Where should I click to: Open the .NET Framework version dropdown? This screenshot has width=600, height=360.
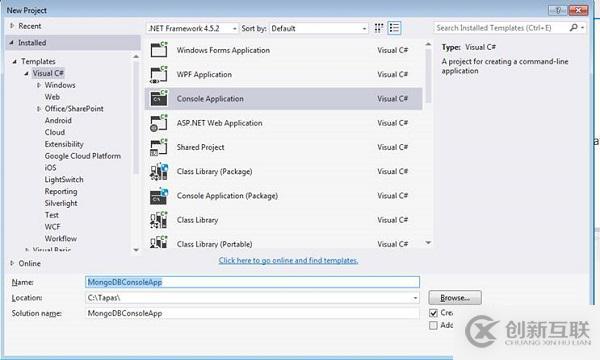[x=192, y=28]
